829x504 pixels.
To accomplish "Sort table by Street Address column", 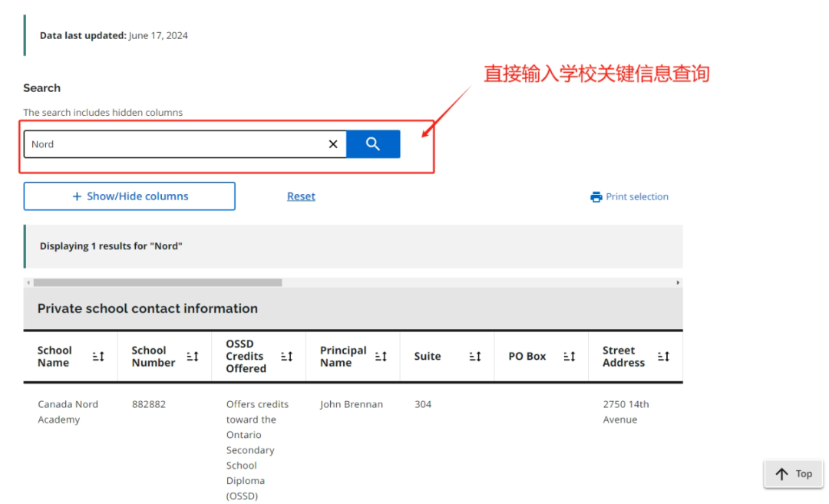I will tap(663, 357).
